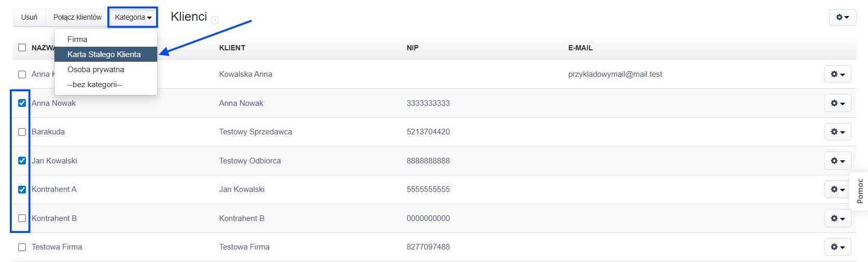868x262 pixels.
Task: Open gear actions for Barakuda row
Action: tap(838, 132)
